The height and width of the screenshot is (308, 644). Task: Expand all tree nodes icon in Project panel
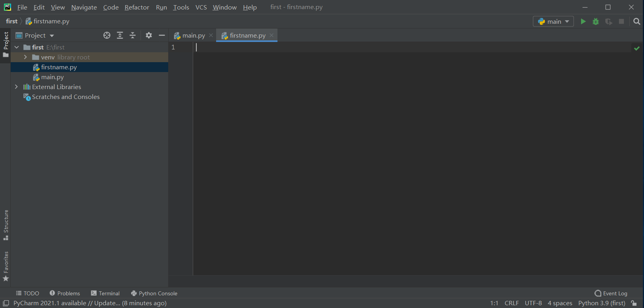coord(120,35)
